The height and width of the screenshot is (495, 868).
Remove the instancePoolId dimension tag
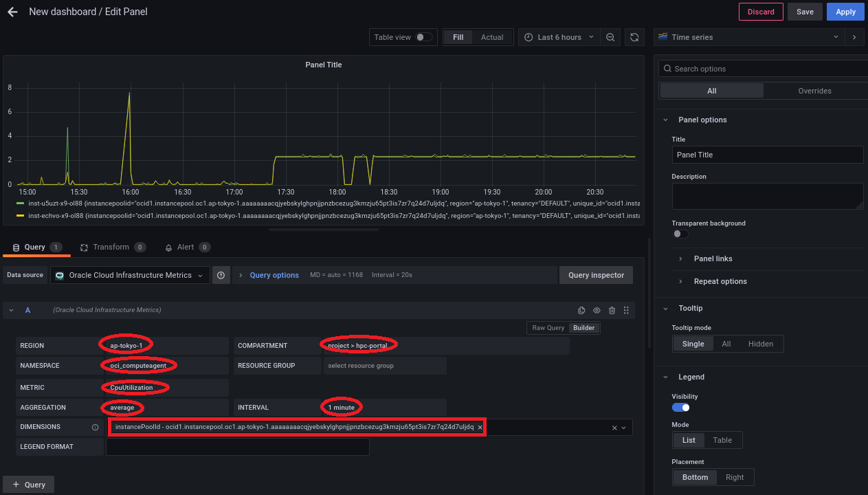click(x=480, y=427)
